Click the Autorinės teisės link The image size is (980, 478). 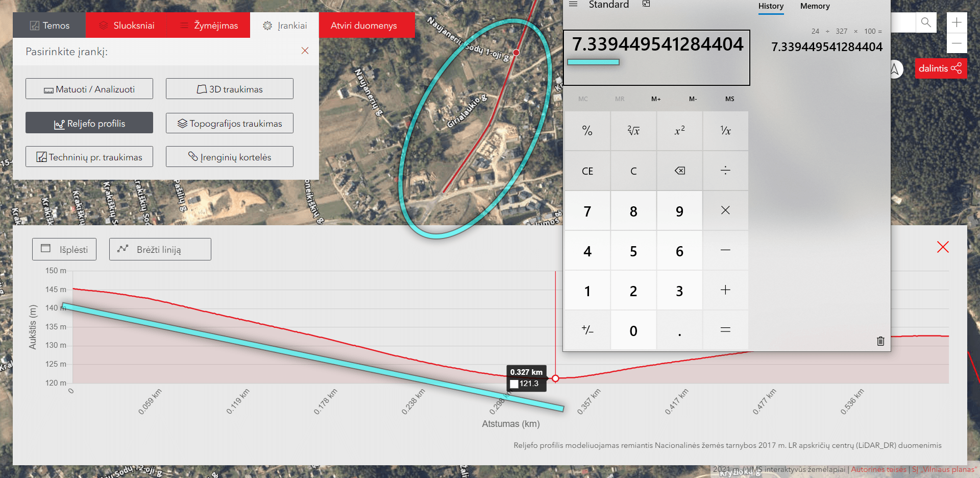pos(878,469)
